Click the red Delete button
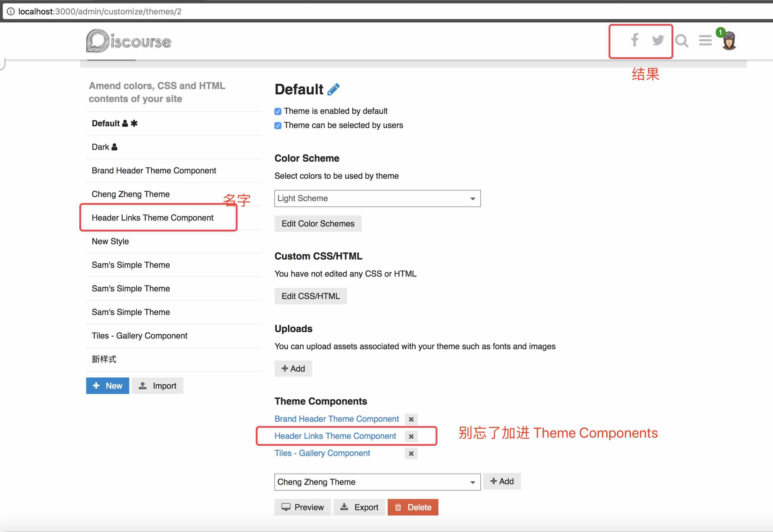 [413, 507]
